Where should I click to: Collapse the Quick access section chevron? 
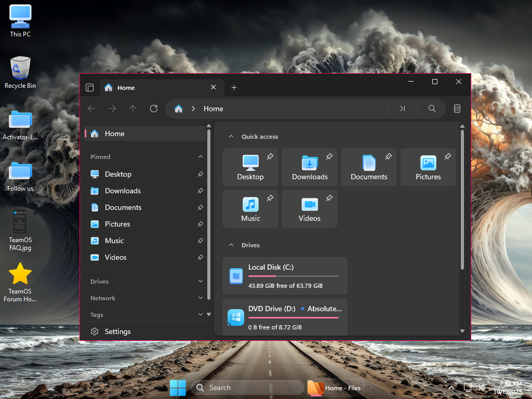pos(231,137)
